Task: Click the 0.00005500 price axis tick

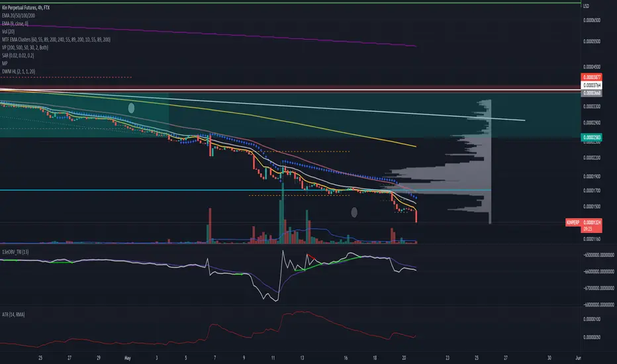Action: pos(592,41)
